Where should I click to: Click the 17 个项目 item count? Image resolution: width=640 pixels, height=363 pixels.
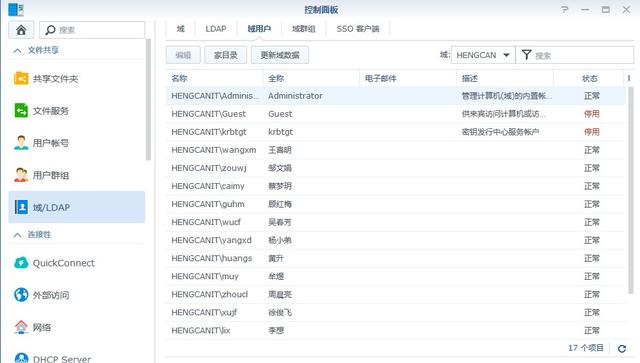tap(586, 348)
